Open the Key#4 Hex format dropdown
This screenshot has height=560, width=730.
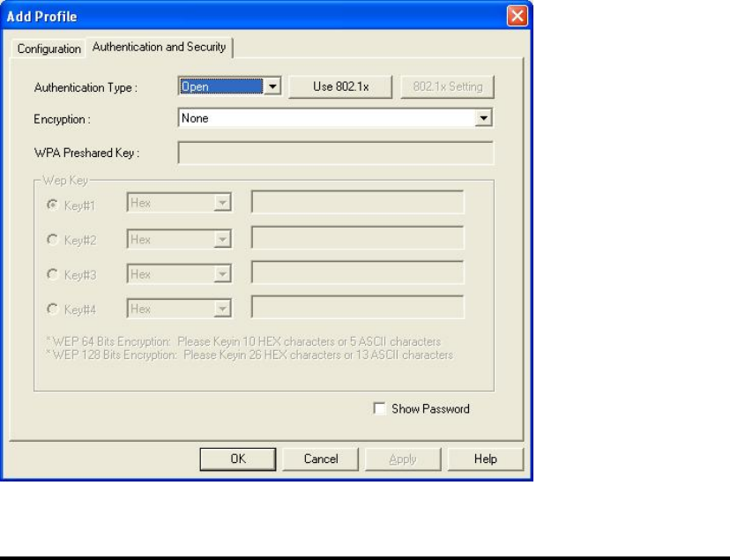[x=179, y=309]
